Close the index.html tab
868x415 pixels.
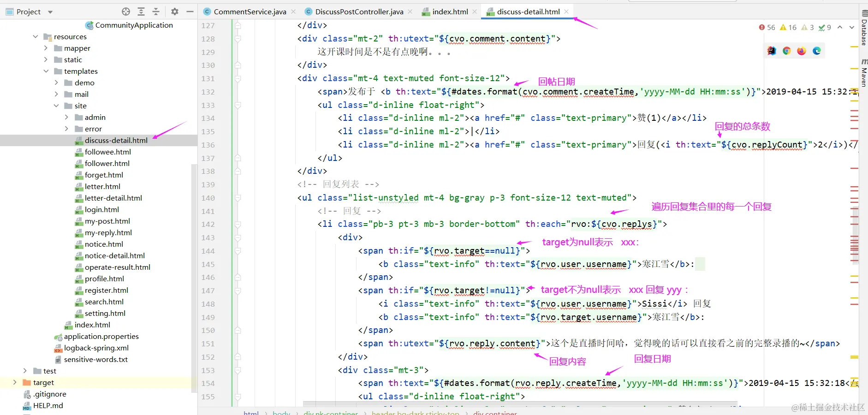pyautogui.click(x=475, y=12)
